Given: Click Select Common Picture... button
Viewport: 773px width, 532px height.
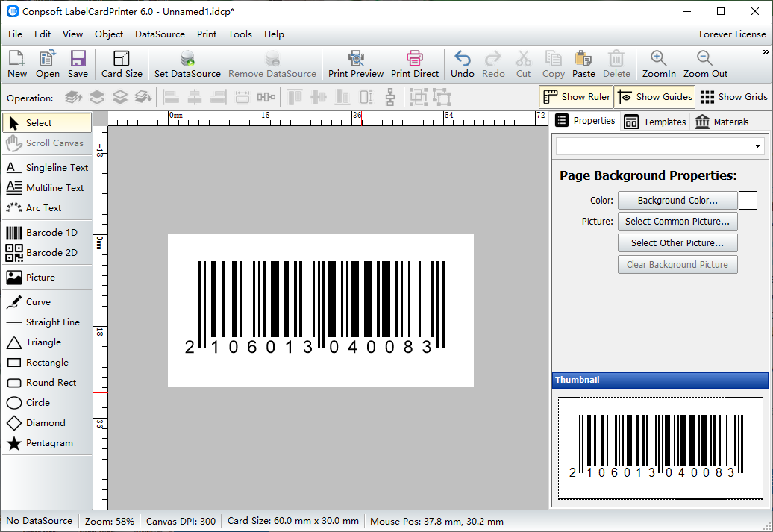Looking at the screenshot, I should pyautogui.click(x=677, y=222).
